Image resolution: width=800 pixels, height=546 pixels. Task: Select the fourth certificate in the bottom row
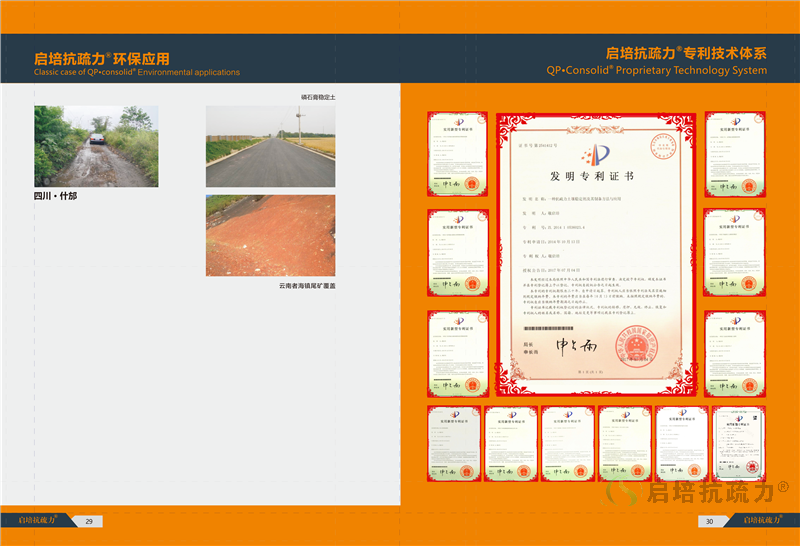pos(625,443)
